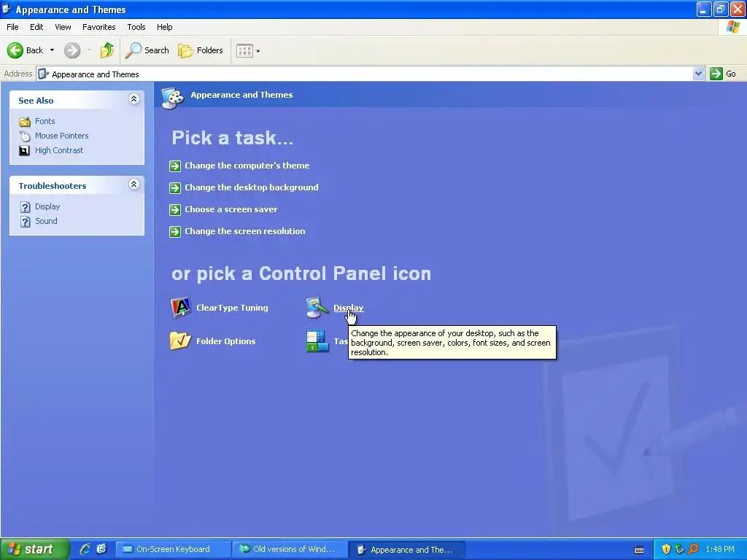Click arrow icon beside Change computer's theme
The width and height of the screenshot is (747, 560).
tap(175, 166)
